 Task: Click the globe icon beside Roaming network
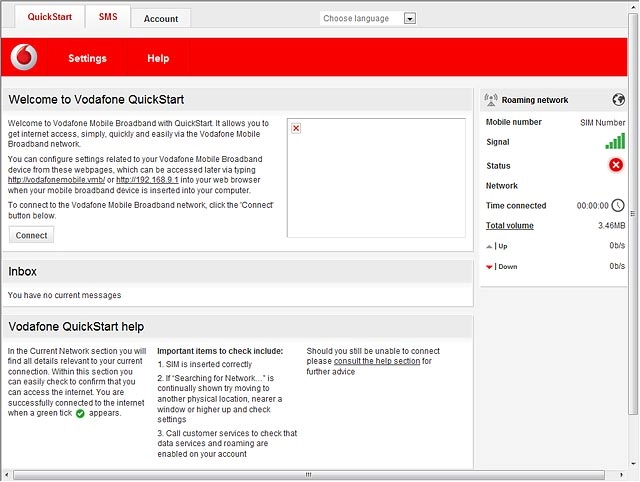[618, 100]
